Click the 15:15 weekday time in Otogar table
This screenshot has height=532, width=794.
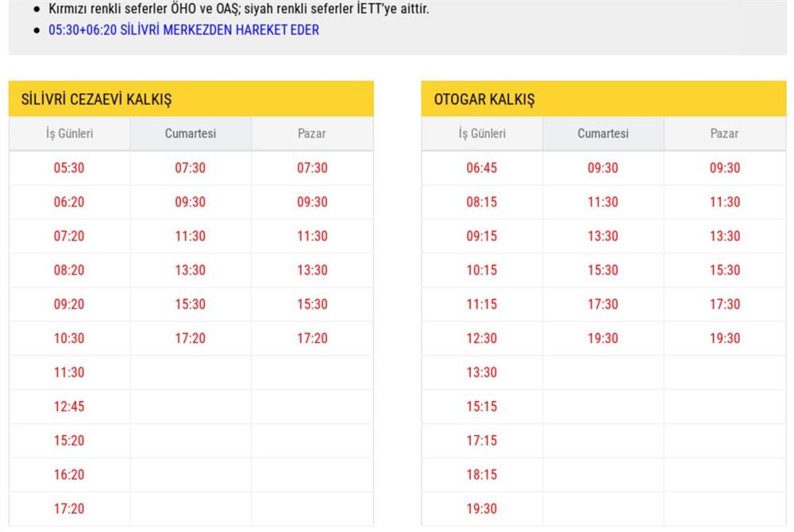coord(482,407)
